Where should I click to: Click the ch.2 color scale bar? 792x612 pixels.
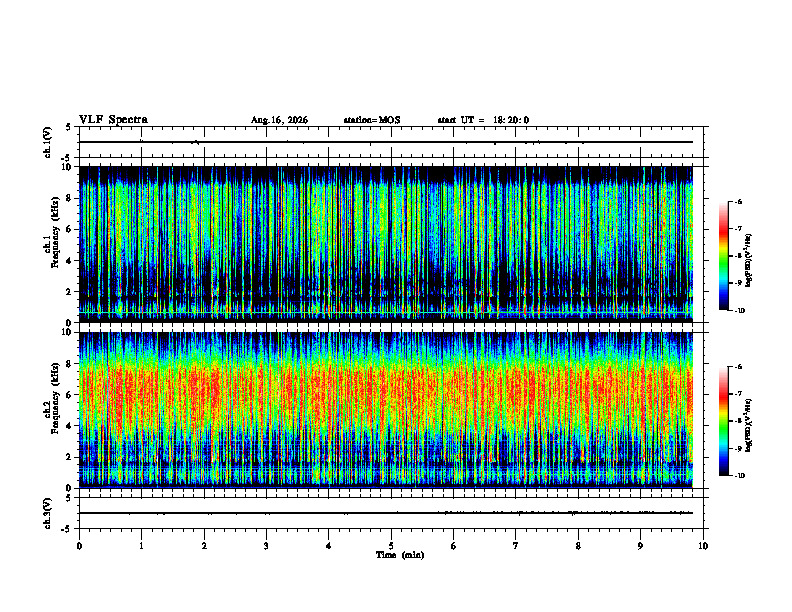pos(724,421)
